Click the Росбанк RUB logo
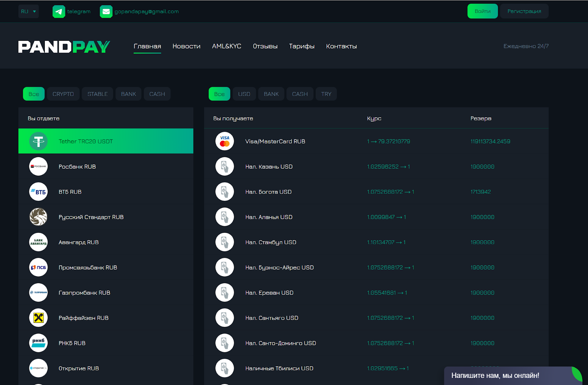The width and height of the screenshot is (588, 385). [39, 167]
